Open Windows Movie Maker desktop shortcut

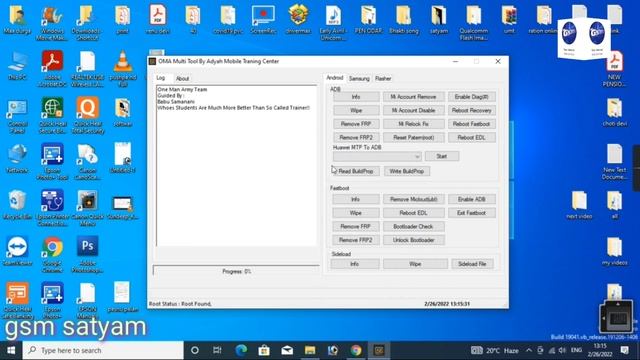(x=52, y=22)
